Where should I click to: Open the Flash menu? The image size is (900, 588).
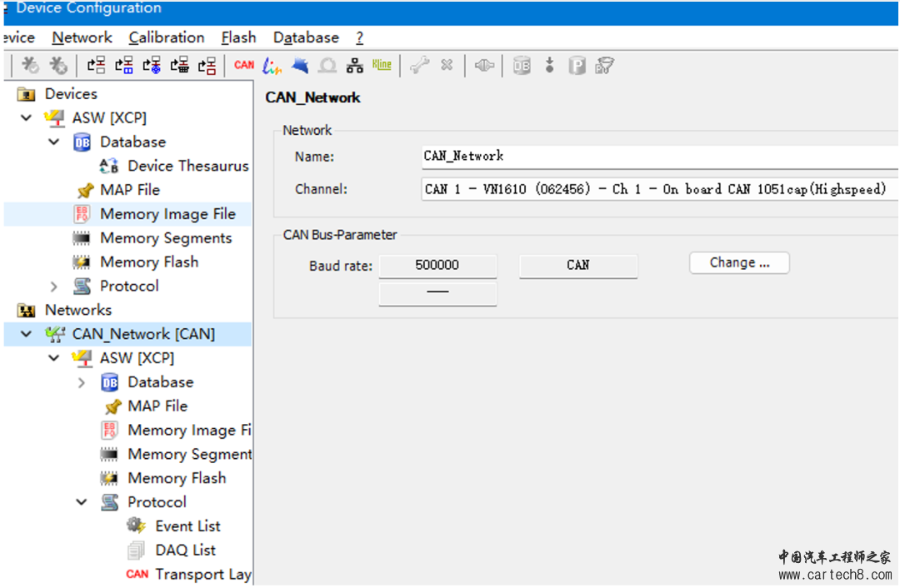239,37
